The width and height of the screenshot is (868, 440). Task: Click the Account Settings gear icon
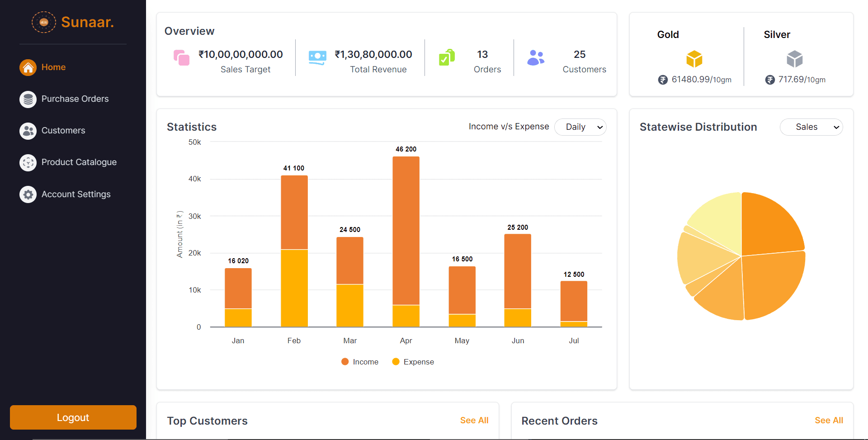28,194
